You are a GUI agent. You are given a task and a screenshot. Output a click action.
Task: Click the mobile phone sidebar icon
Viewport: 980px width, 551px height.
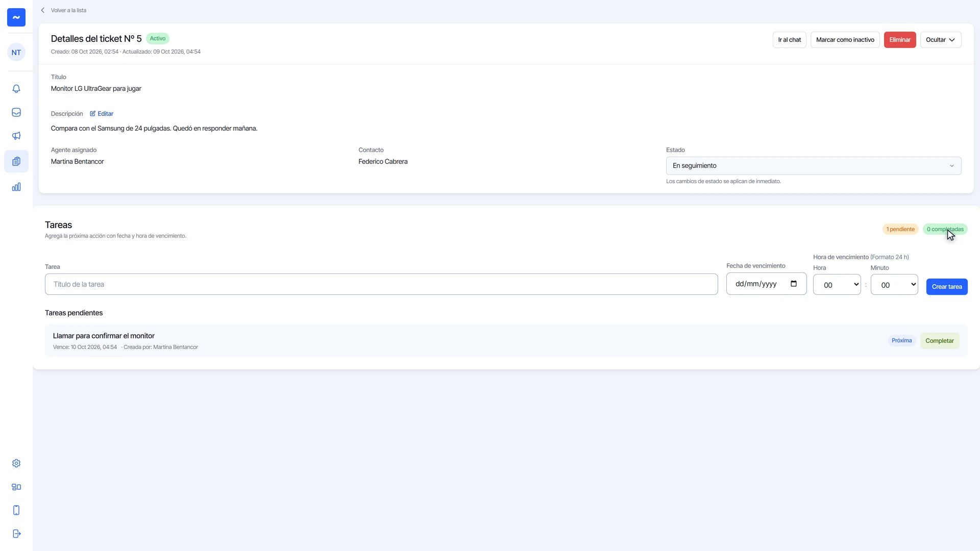point(16,510)
